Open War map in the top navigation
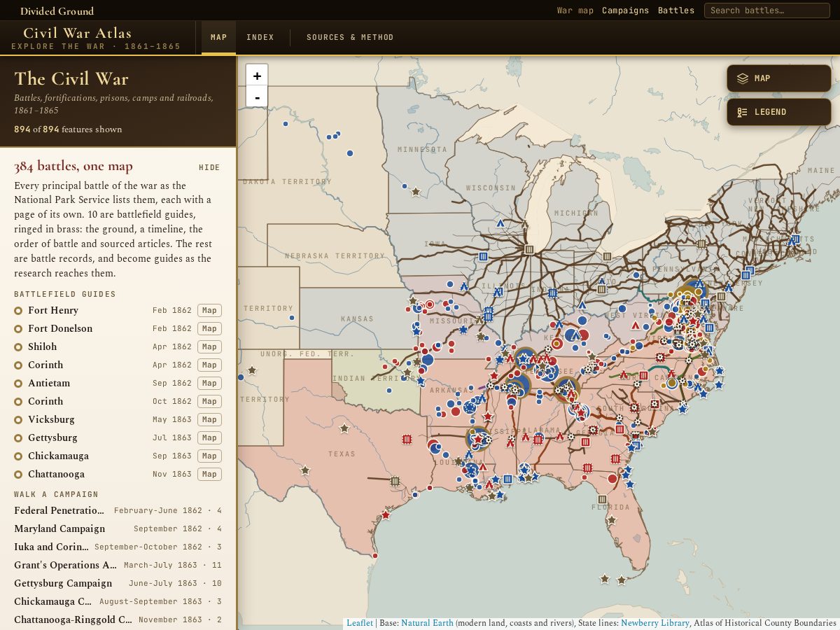Screen dimensions: 840x630 click(x=575, y=10)
